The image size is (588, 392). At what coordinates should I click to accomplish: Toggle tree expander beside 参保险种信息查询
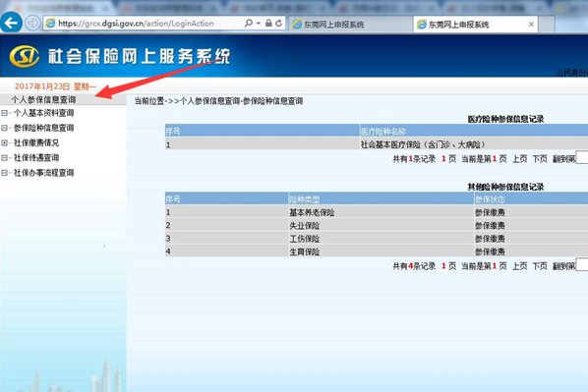(x=5, y=128)
